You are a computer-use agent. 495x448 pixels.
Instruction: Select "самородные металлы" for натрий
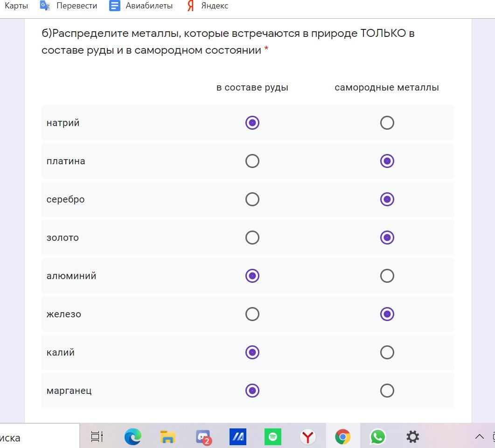point(387,123)
